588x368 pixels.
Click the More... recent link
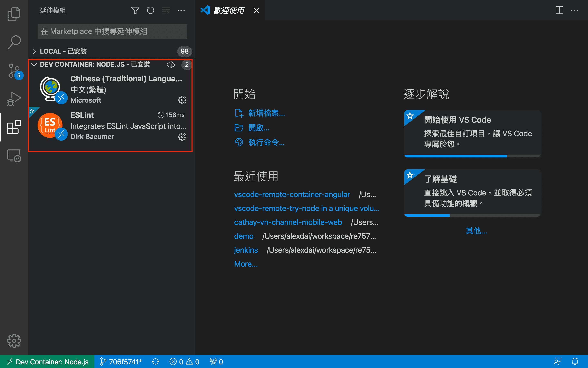tap(246, 264)
